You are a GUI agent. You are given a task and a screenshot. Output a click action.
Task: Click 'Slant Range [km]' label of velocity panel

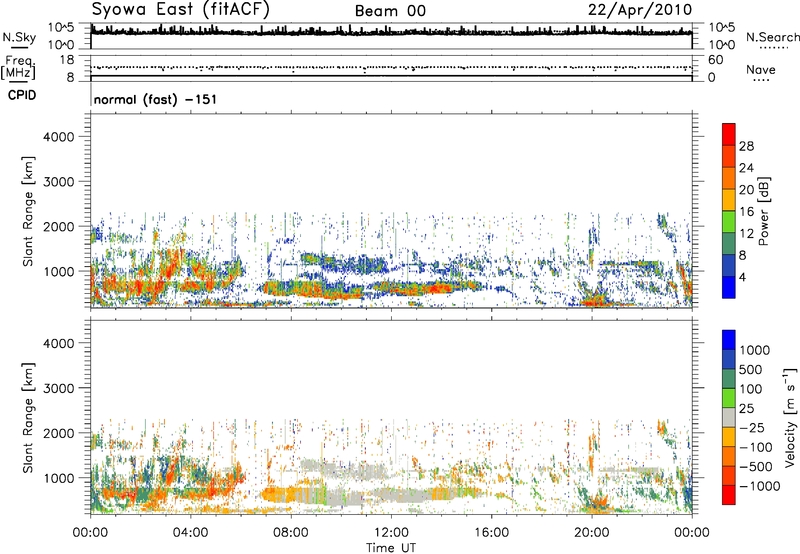(x=28, y=418)
